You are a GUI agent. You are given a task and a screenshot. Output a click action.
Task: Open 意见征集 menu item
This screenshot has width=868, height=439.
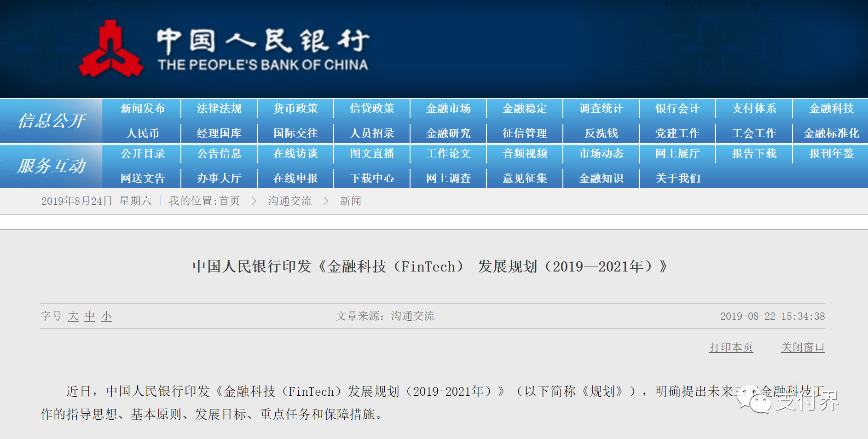525,179
